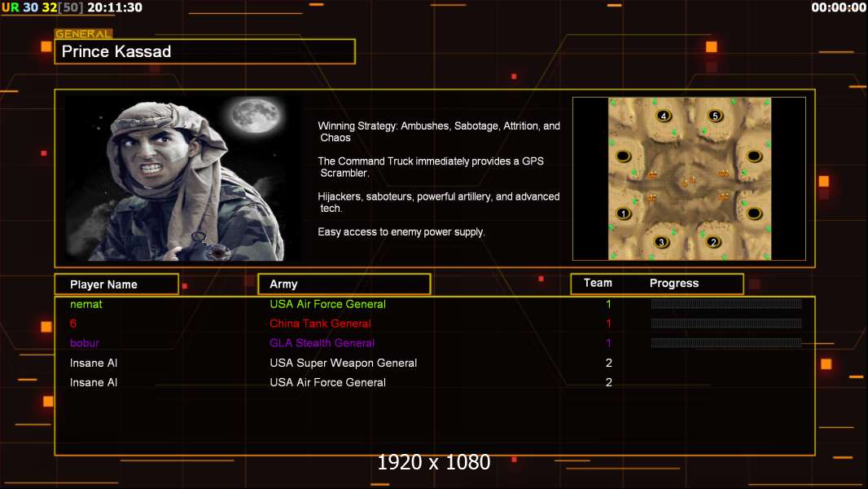
Task: Click the Team column header
Action: click(598, 283)
